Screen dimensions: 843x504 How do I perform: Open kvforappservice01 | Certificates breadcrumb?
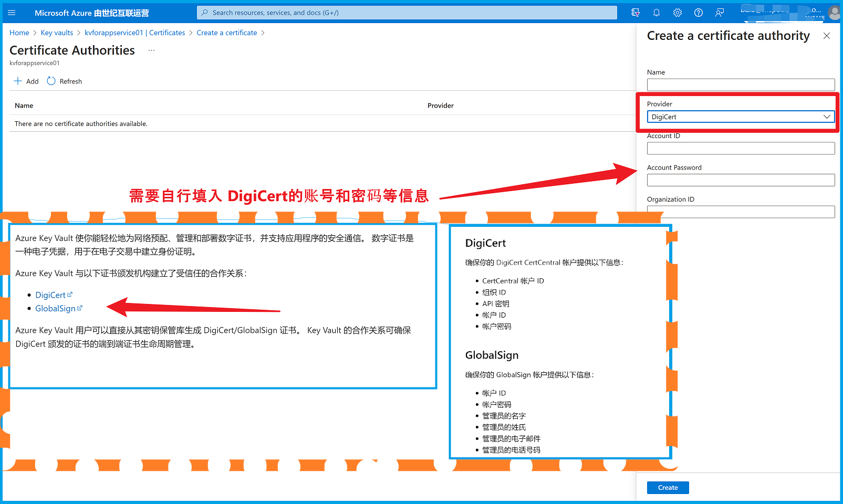point(134,33)
